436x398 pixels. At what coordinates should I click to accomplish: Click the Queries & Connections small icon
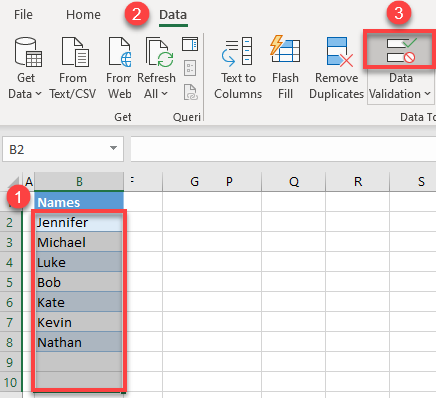tap(190, 44)
